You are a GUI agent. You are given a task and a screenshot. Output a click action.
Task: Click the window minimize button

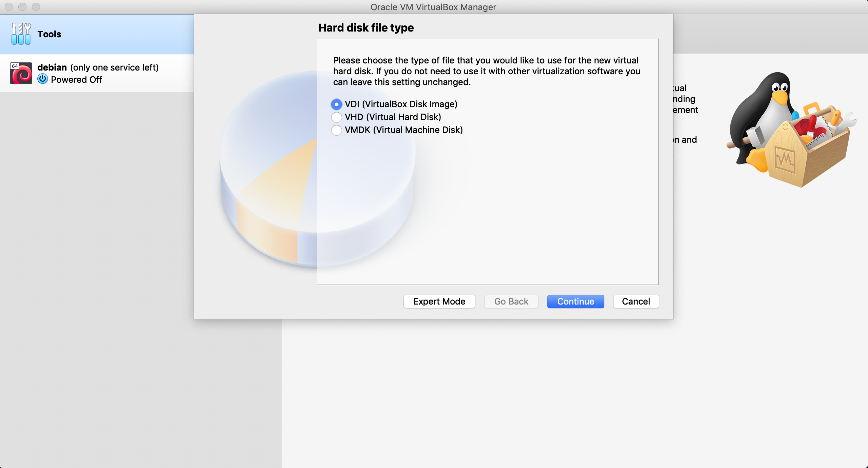tap(22, 7)
